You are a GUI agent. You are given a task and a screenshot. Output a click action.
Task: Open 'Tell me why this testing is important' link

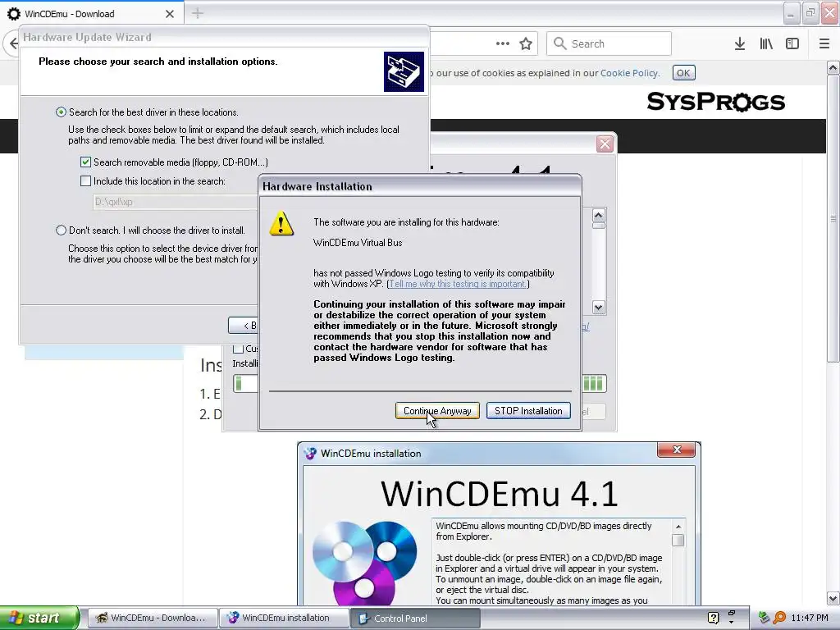point(458,284)
